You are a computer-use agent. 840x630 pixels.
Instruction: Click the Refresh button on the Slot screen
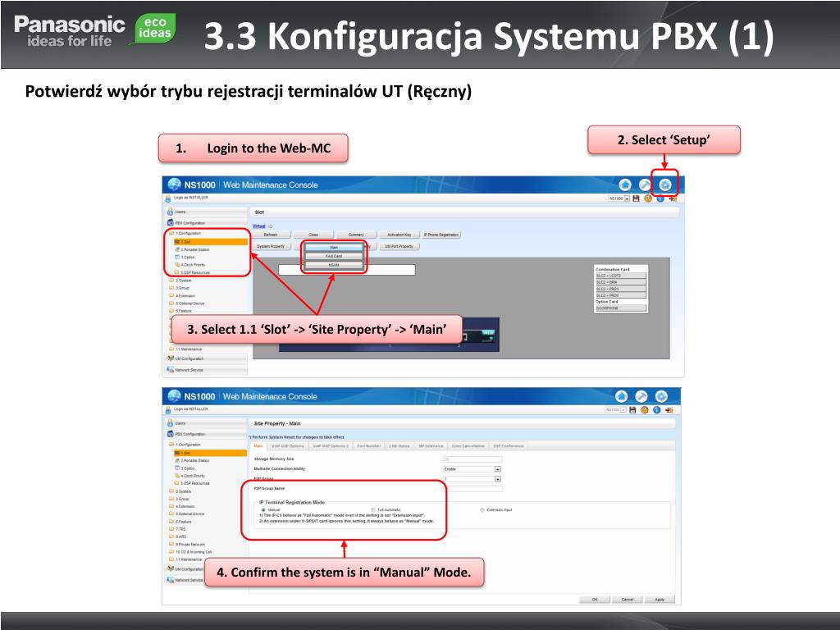tap(271, 235)
